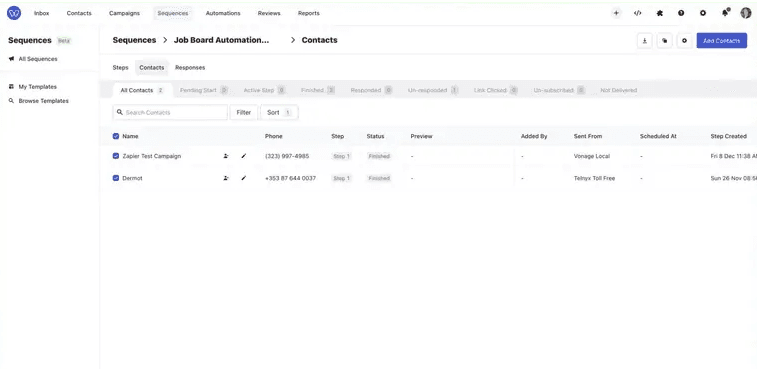Click the edit pencil for Zapier Test Campaign

243,156
